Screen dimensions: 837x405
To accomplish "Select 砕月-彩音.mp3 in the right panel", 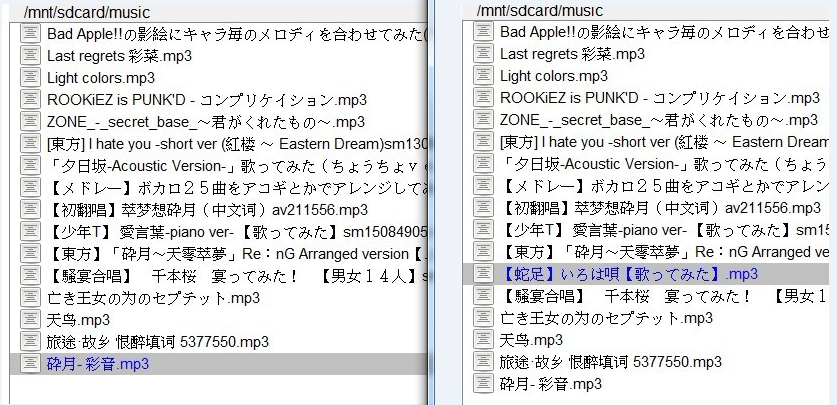I will (x=550, y=384).
